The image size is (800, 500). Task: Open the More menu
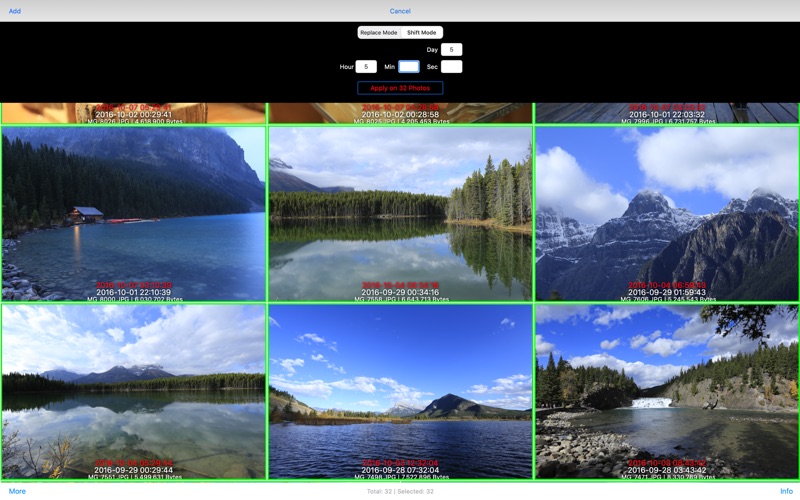[17, 491]
